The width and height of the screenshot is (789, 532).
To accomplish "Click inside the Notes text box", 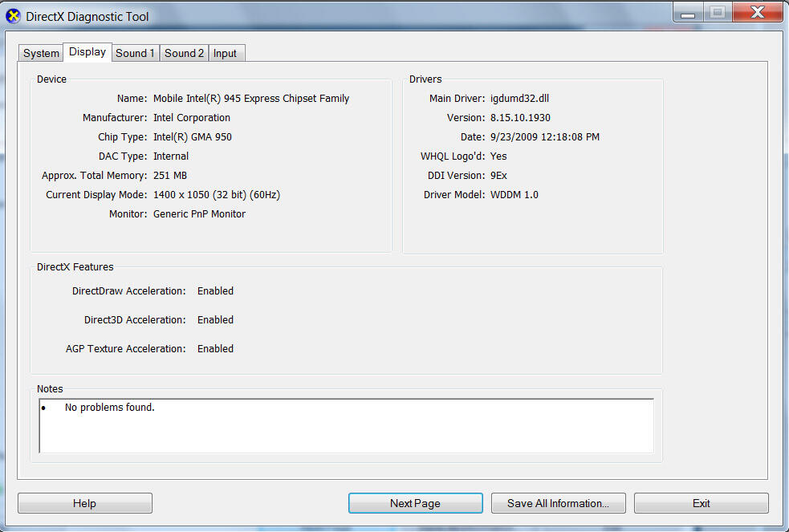I will tap(346, 426).
